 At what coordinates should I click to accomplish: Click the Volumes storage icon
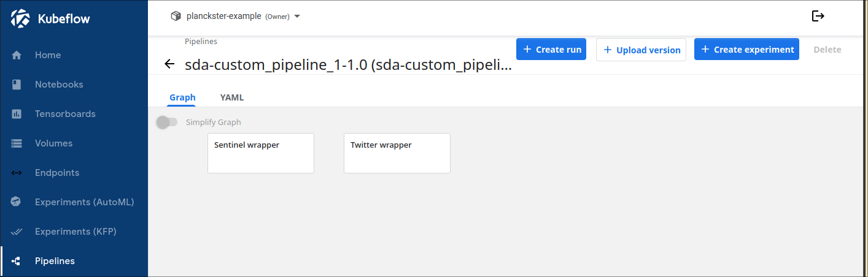coord(17,143)
